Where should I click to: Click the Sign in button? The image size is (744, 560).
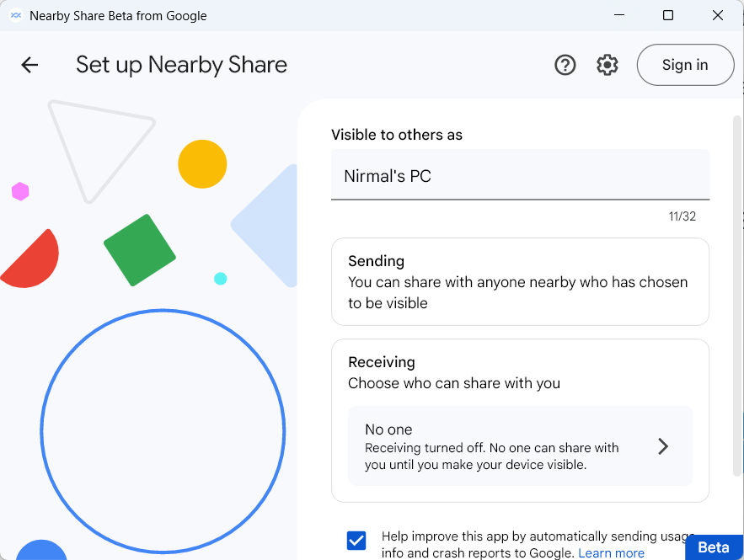[x=685, y=65]
